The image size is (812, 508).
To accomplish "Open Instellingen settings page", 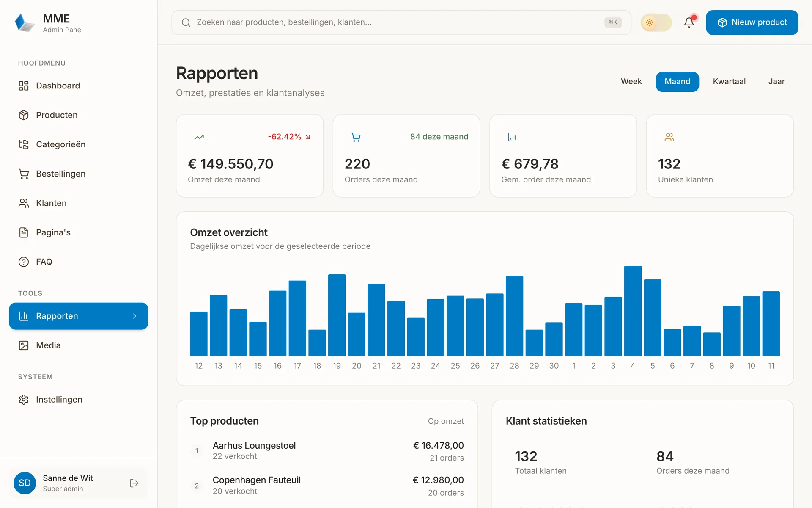I will (78, 400).
